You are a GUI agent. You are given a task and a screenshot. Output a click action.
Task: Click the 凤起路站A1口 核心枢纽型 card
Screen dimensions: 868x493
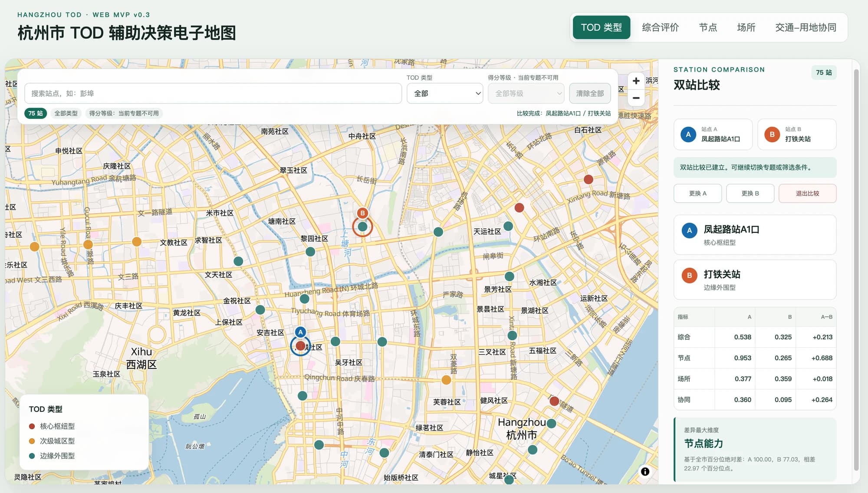pyautogui.click(x=755, y=235)
